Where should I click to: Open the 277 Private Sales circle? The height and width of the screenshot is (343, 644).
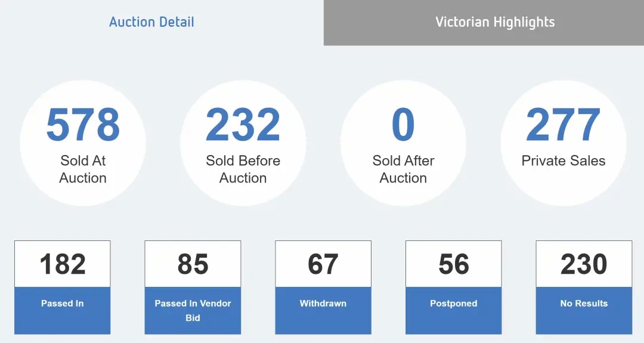tap(563, 143)
